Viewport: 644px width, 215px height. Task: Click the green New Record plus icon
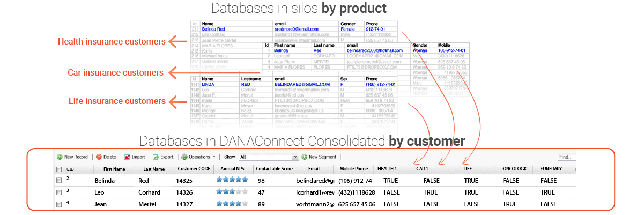(59, 157)
